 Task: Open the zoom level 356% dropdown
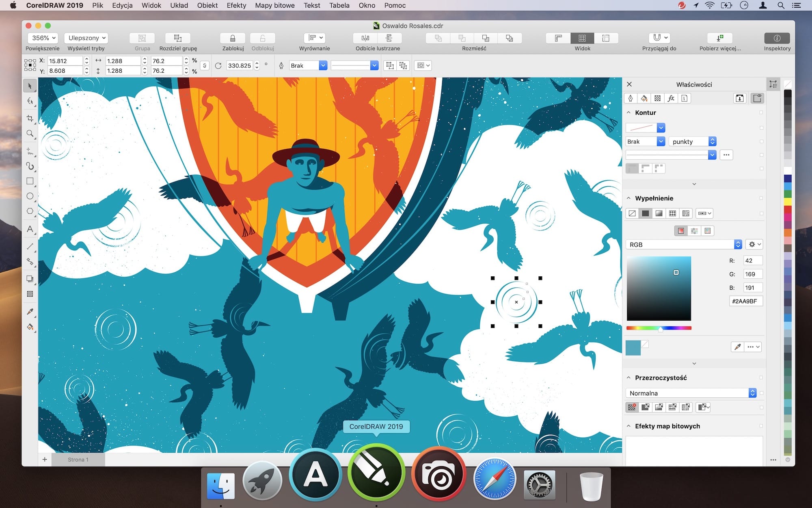43,38
